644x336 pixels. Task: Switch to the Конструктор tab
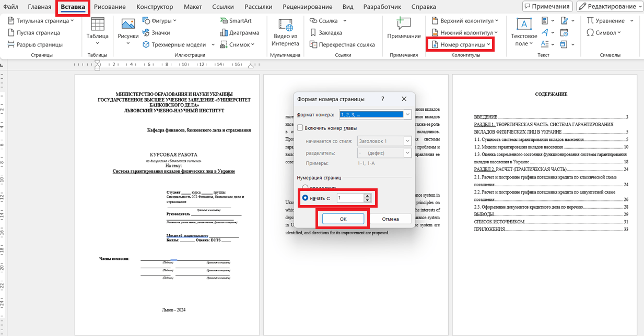[x=155, y=7]
